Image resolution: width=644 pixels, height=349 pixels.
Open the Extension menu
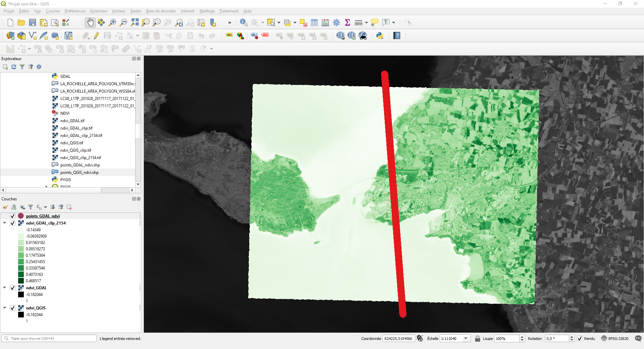pos(99,11)
